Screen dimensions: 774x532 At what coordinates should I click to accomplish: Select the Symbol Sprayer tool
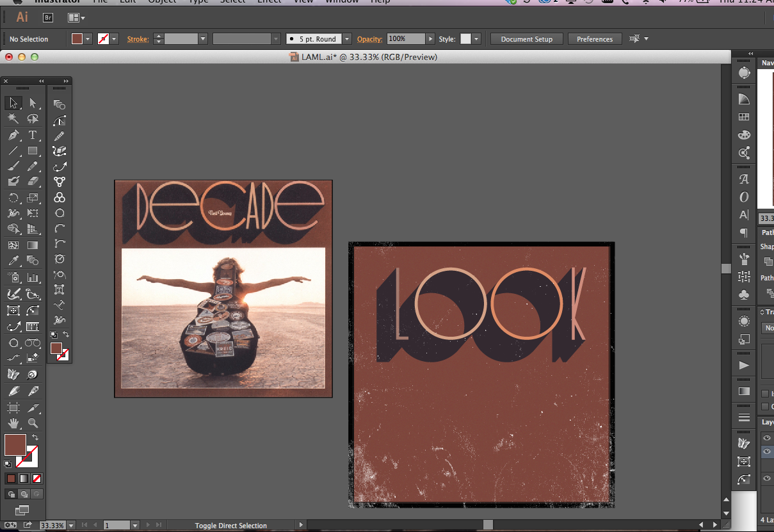point(13,277)
